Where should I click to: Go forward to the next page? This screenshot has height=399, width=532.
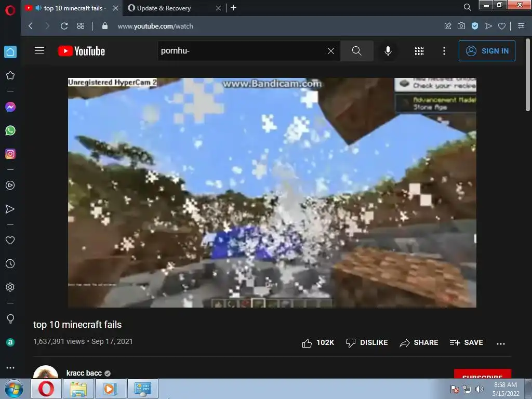pos(47,26)
